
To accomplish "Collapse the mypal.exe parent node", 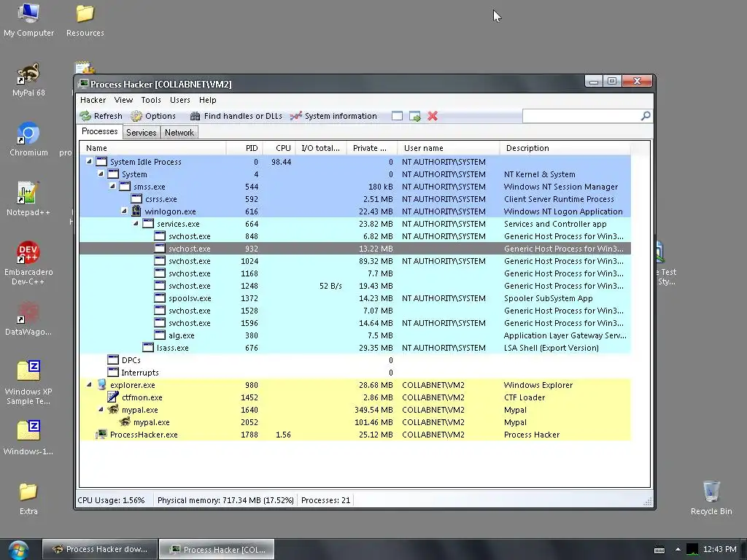I will (x=101, y=409).
